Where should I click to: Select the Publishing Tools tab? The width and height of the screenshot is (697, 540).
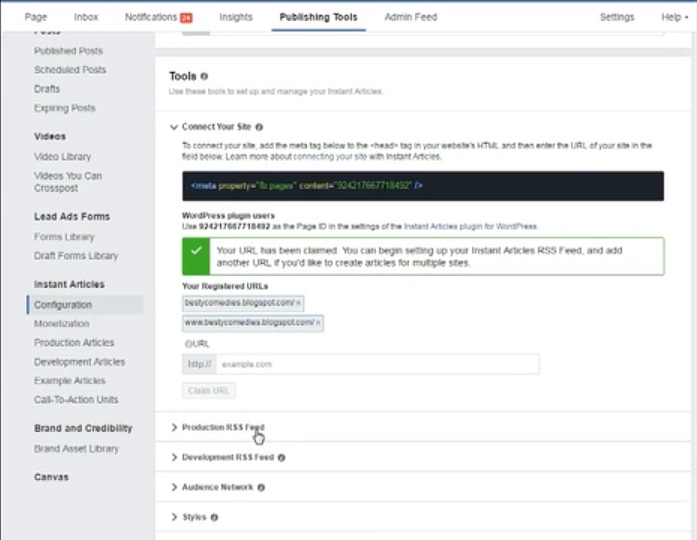pyautogui.click(x=318, y=17)
